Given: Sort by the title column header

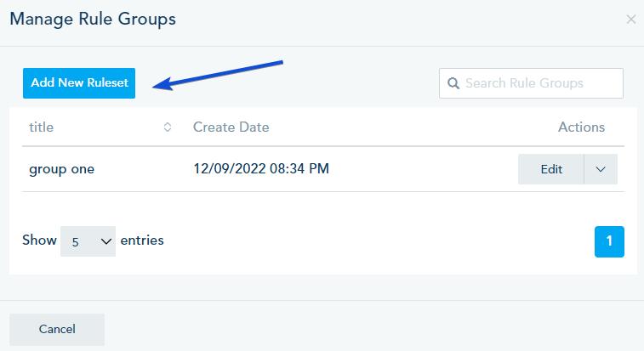Looking at the screenshot, I should click(x=42, y=127).
